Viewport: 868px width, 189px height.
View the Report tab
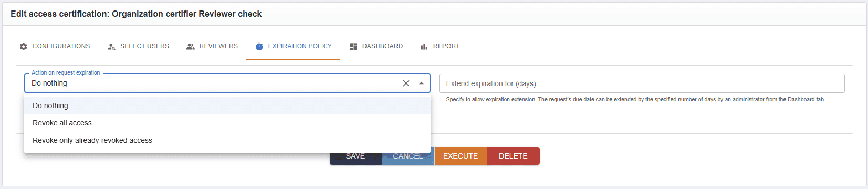440,46
